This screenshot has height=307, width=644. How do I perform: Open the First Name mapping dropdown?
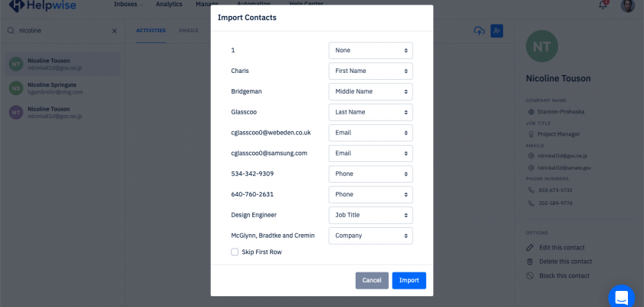[x=370, y=71]
